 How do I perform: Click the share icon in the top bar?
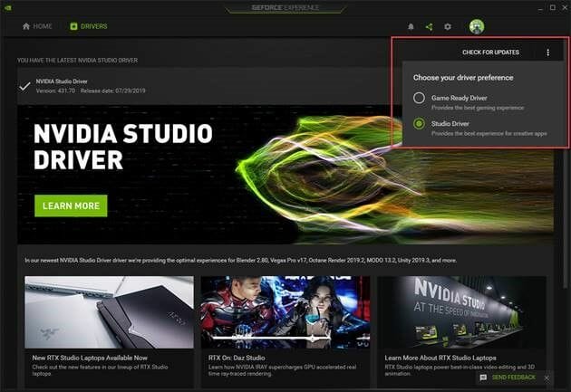430,26
